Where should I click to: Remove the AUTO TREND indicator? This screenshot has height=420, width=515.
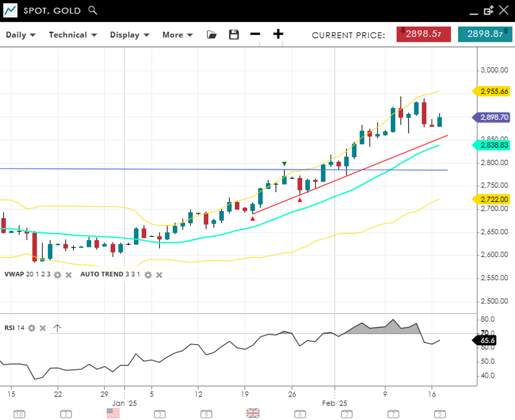point(159,274)
